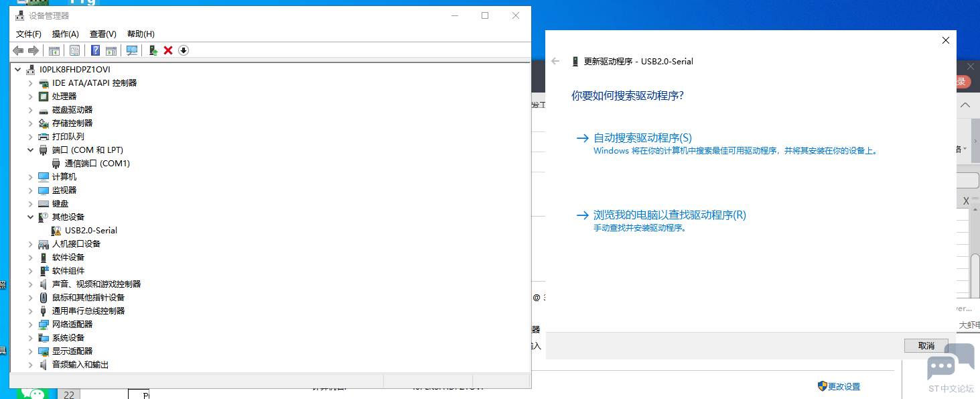This screenshot has width=980, height=399.
Task: Open Help using the blue question mark icon
Action: (x=96, y=50)
